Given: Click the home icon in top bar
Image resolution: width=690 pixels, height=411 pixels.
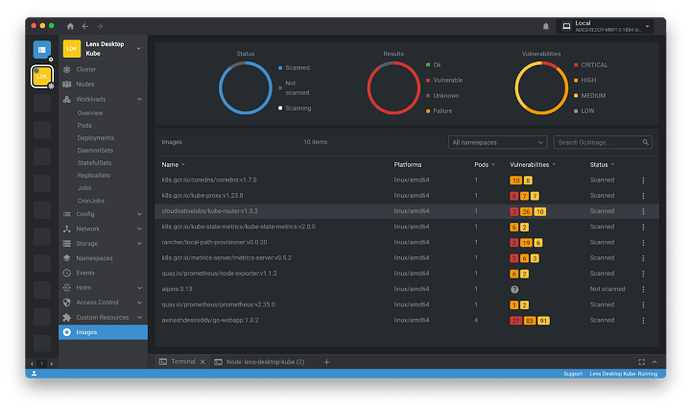Looking at the screenshot, I should 69,26.
